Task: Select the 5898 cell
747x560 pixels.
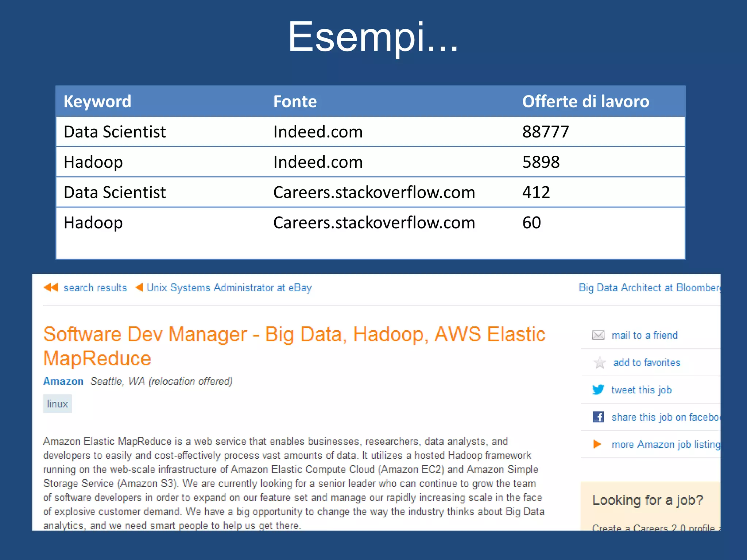Action: [541, 162]
